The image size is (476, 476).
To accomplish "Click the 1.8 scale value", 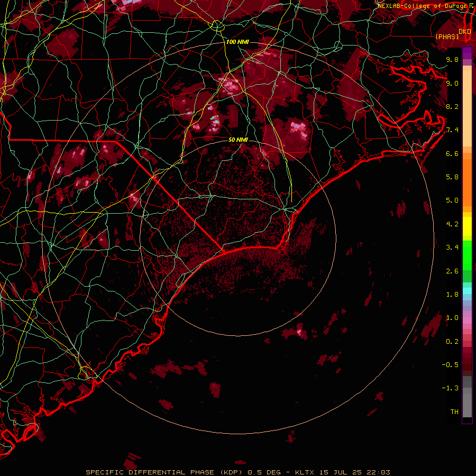I will pyautogui.click(x=452, y=295).
